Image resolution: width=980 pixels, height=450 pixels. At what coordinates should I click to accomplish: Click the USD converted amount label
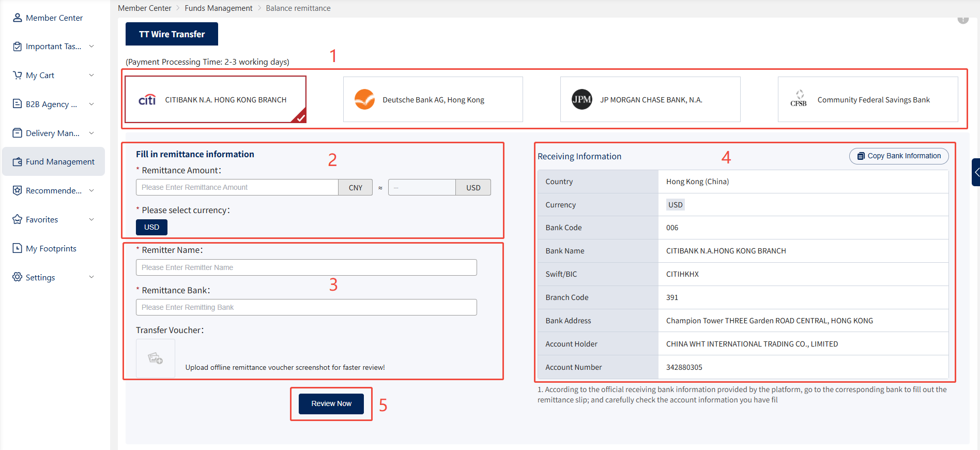[x=473, y=187]
